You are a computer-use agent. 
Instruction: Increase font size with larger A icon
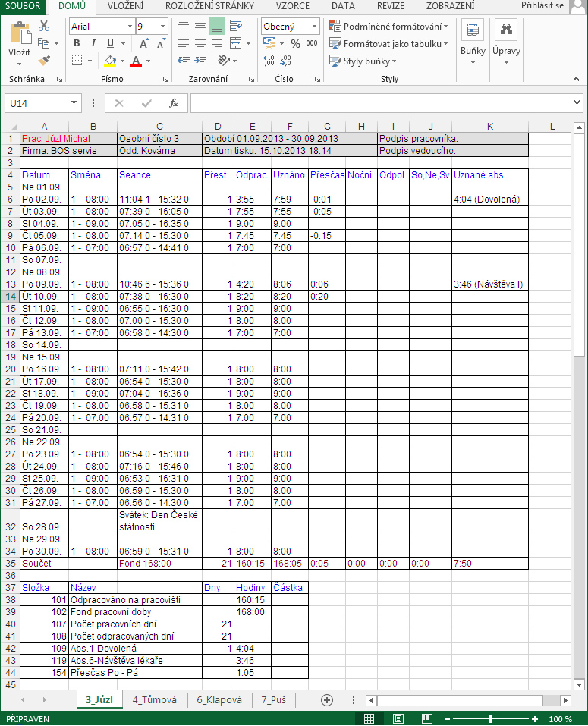(144, 43)
